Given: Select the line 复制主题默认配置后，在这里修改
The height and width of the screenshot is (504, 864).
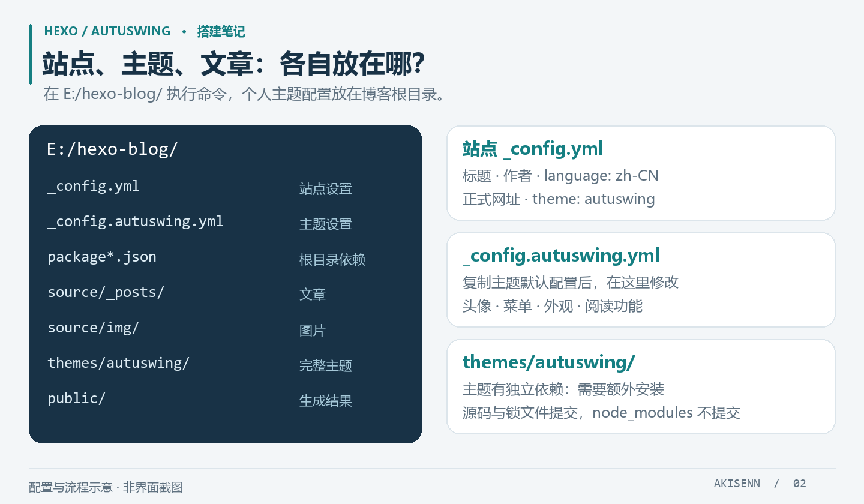Looking at the screenshot, I should pyautogui.click(x=571, y=283).
